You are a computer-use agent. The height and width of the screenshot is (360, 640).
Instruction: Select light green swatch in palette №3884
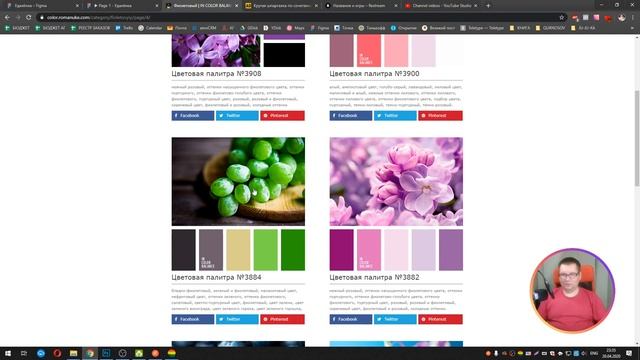[266, 250]
